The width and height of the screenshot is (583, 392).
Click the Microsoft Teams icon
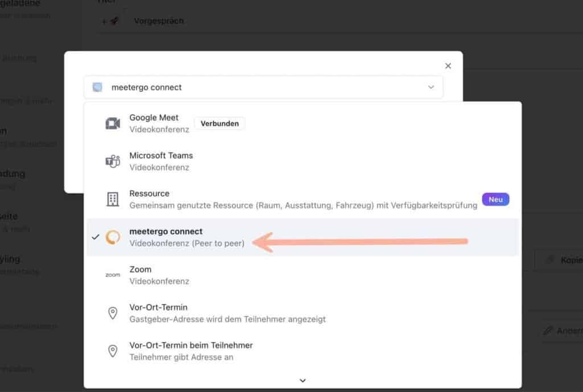point(112,161)
